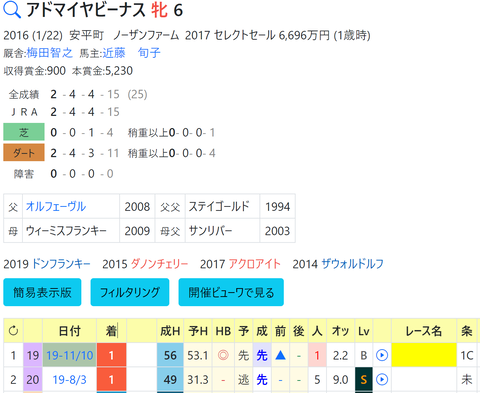Sort by 日付 column header
The image size is (480, 393).
pyautogui.click(x=69, y=331)
